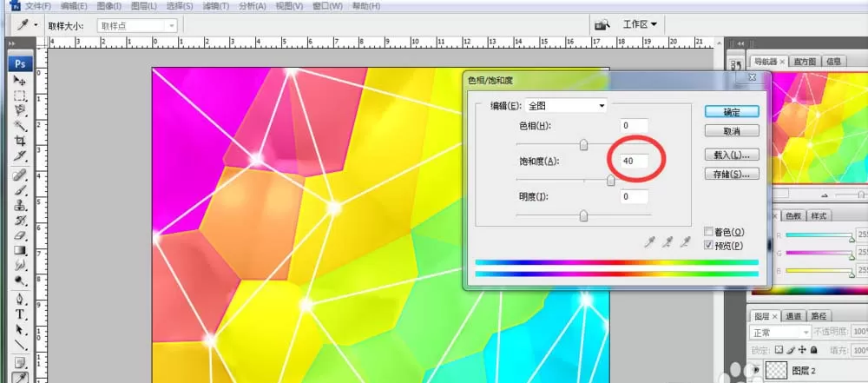
Task: Select the Crop tool
Action: (x=20, y=140)
